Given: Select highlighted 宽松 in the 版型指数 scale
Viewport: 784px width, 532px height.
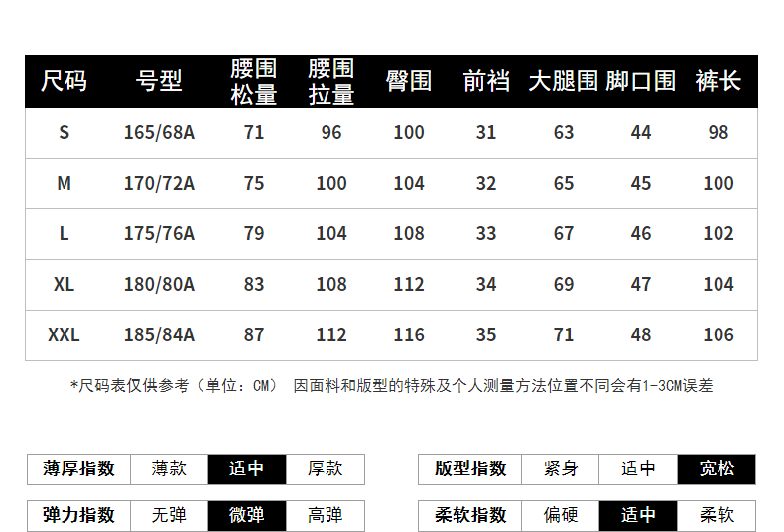Looking at the screenshot, I should [717, 469].
